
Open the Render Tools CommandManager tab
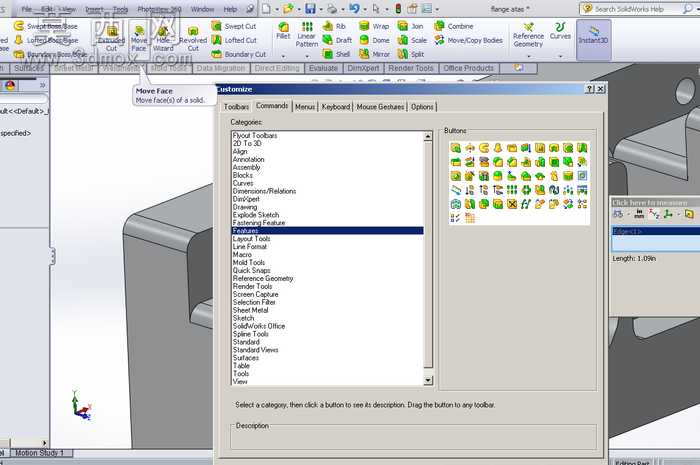pos(411,68)
